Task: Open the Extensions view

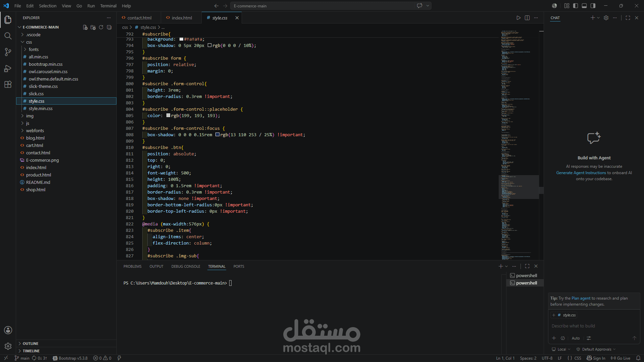Action: [8, 85]
